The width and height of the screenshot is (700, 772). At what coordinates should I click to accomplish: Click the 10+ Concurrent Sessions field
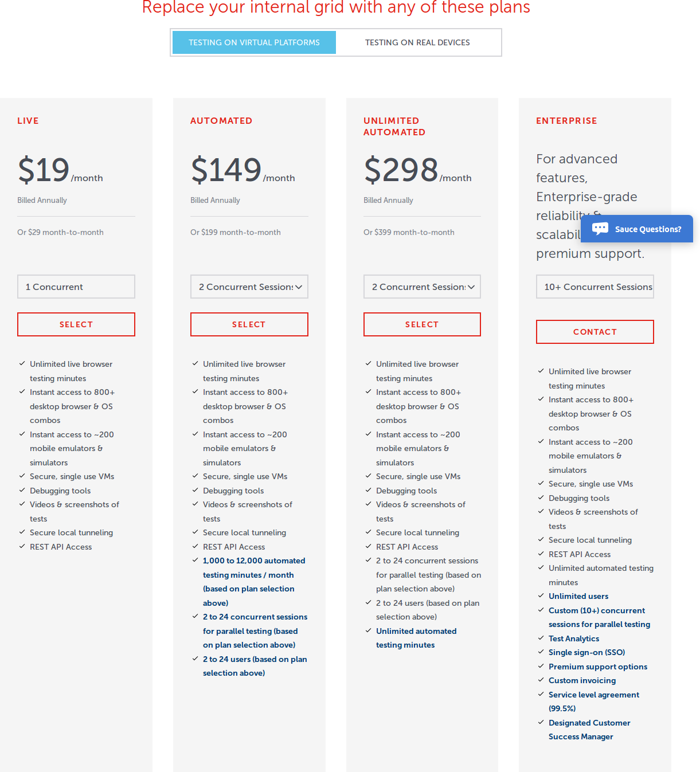click(x=595, y=287)
